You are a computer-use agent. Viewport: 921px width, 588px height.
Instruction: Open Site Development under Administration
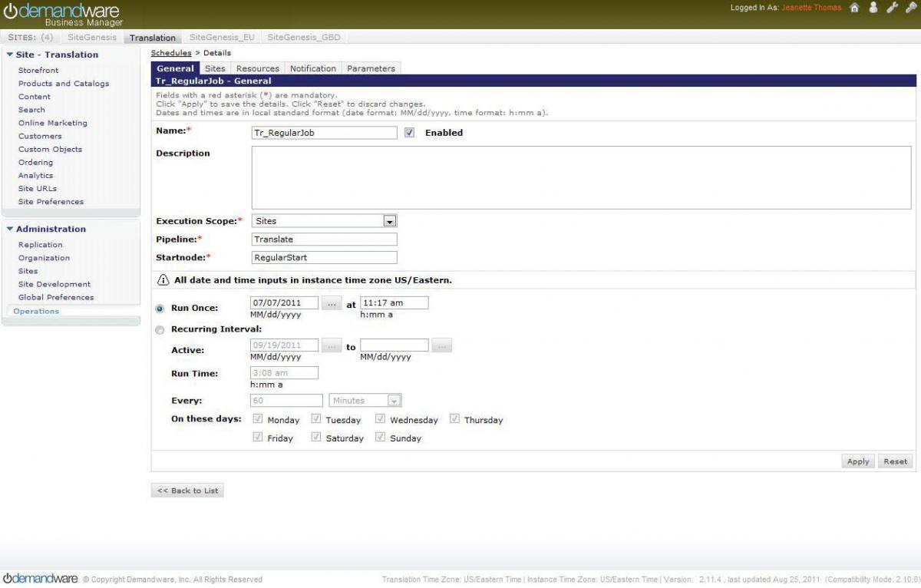tap(54, 284)
